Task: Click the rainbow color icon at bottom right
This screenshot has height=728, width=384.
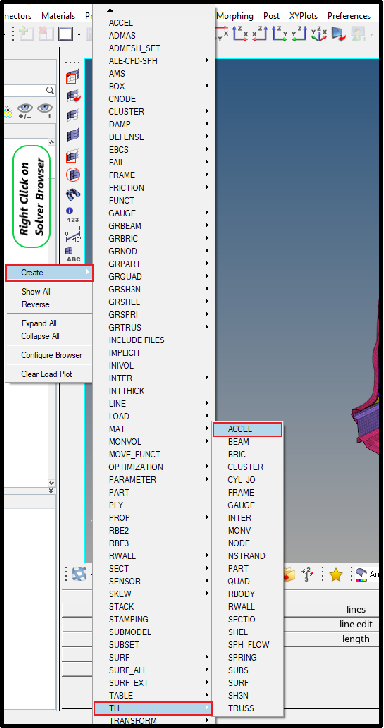Action: coord(361,575)
